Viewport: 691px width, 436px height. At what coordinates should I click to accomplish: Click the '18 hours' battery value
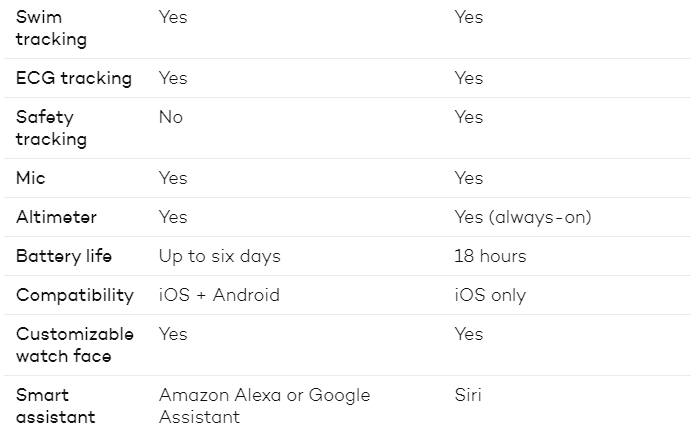(489, 256)
